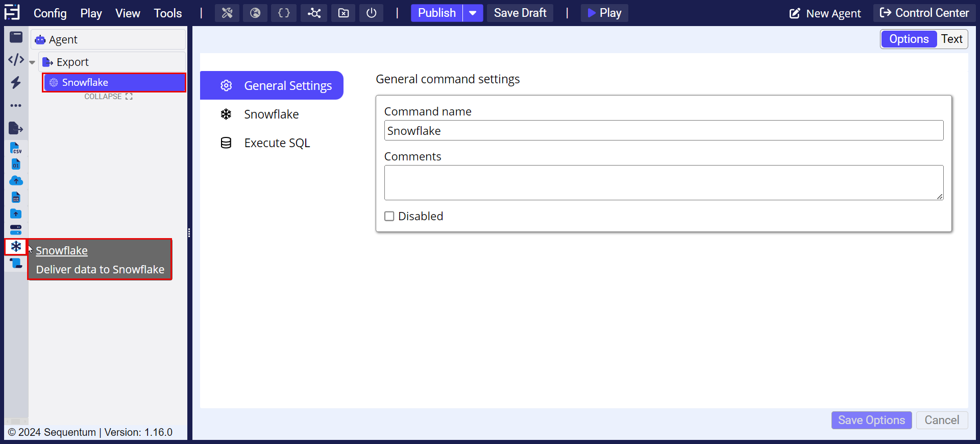Click the server database export icon

pyautogui.click(x=16, y=230)
